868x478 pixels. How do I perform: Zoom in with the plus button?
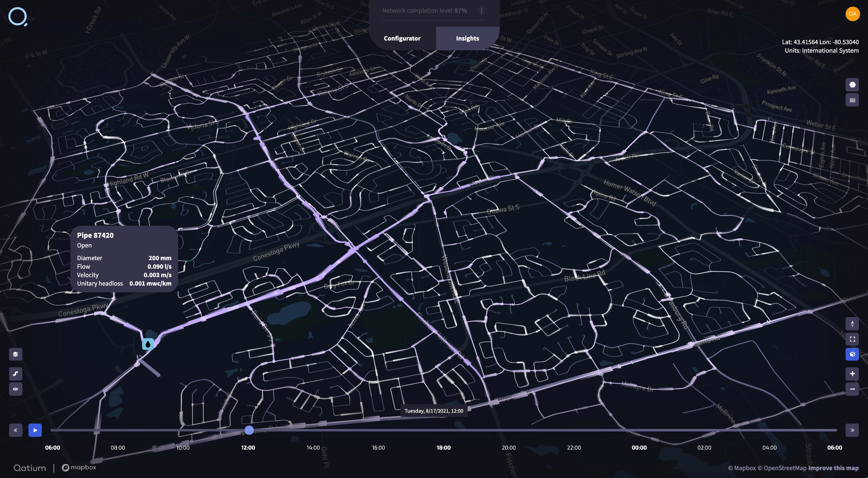852,374
